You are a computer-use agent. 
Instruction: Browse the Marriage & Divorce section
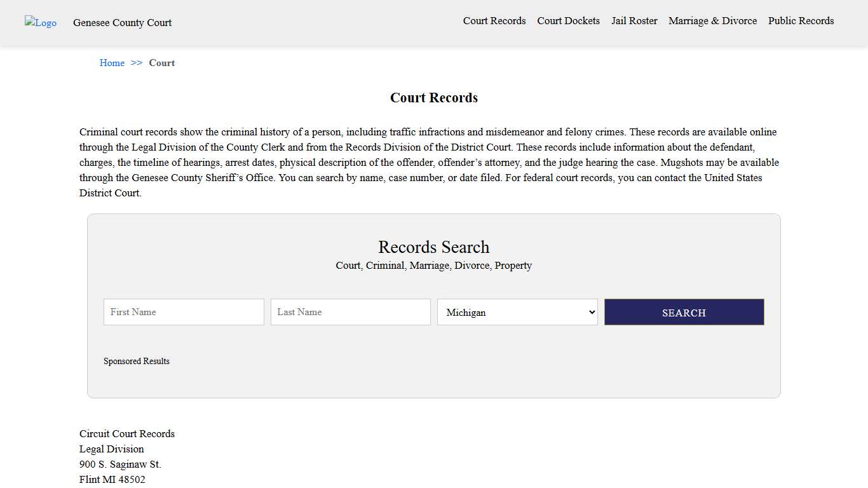point(712,21)
